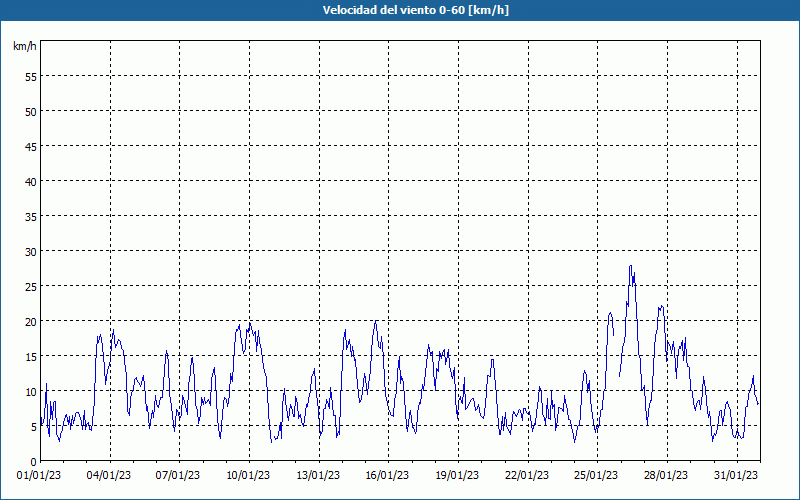Select the 15 value on the y-axis
The image size is (800, 500).
coord(31,356)
